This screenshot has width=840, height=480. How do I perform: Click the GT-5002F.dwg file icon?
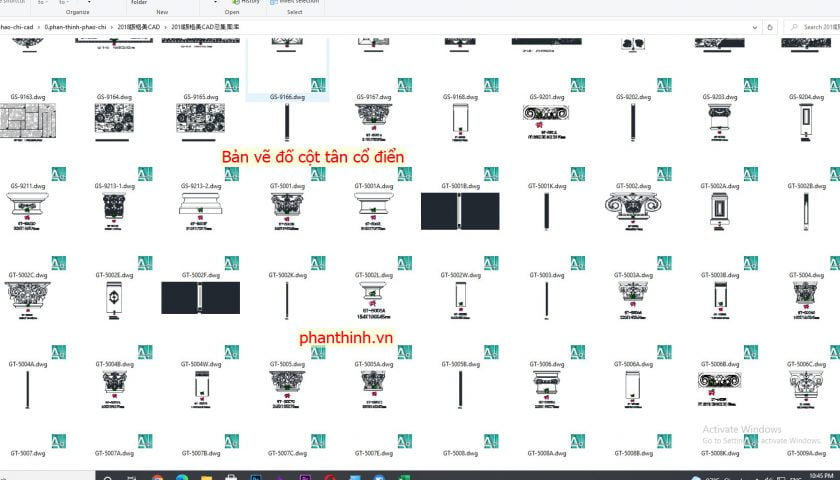click(x=200, y=298)
